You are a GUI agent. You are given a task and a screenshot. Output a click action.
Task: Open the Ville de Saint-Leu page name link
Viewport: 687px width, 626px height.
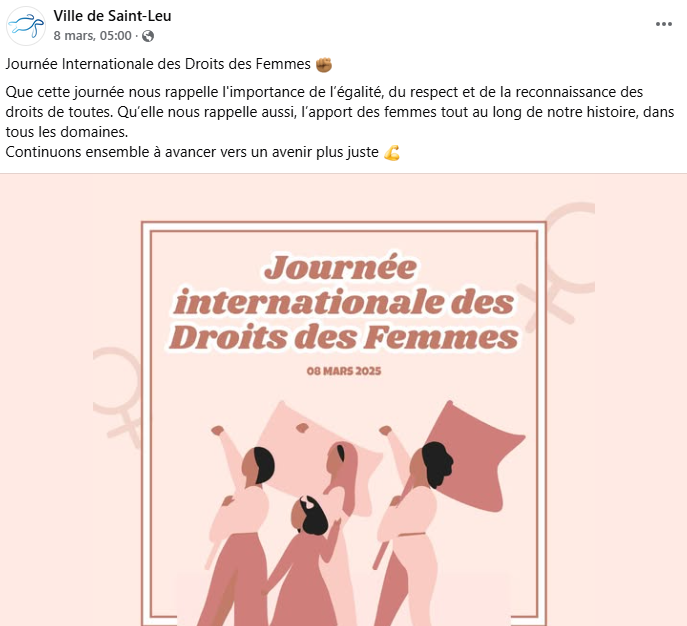[x=112, y=16]
